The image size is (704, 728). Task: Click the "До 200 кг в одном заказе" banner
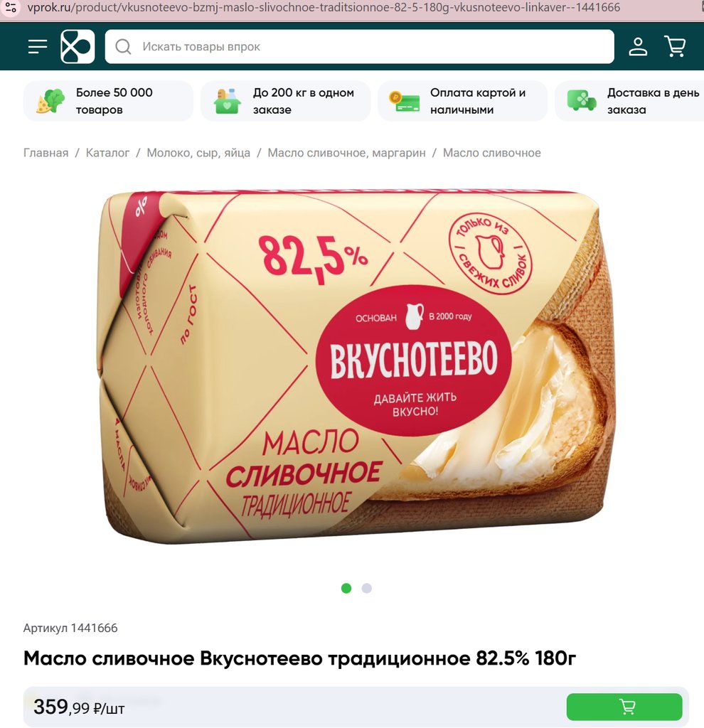[285, 101]
